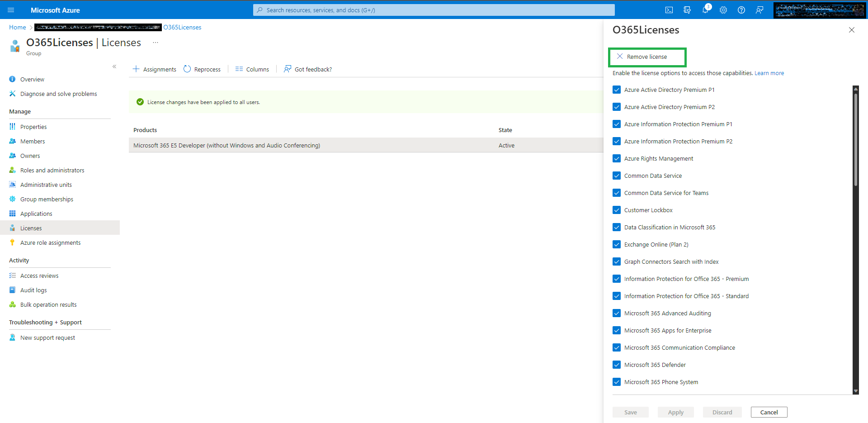
Task: Click the Reprocess circular arrow icon
Action: tap(187, 69)
